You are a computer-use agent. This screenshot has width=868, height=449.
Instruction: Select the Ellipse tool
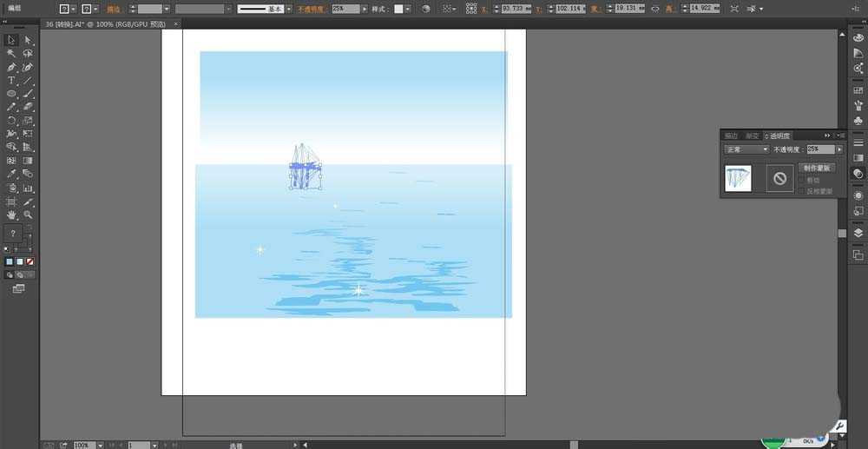(11, 94)
